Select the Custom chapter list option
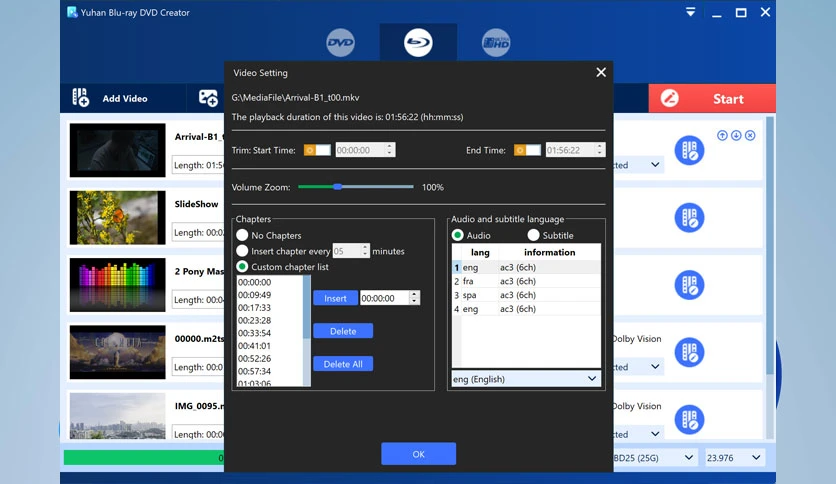Screen dimensions: 836x484 242,267
